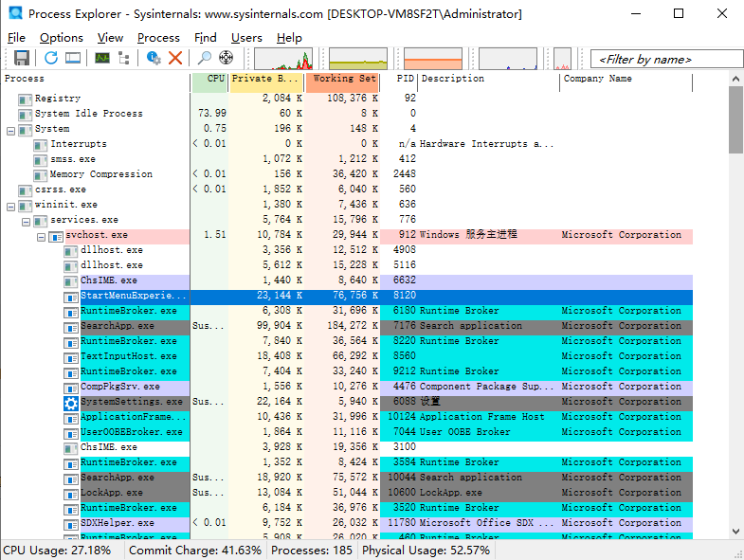Image resolution: width=744 pixels, height=560 pixels.
Task: Select the ApplicationFrame... process row
Action: 346,417
